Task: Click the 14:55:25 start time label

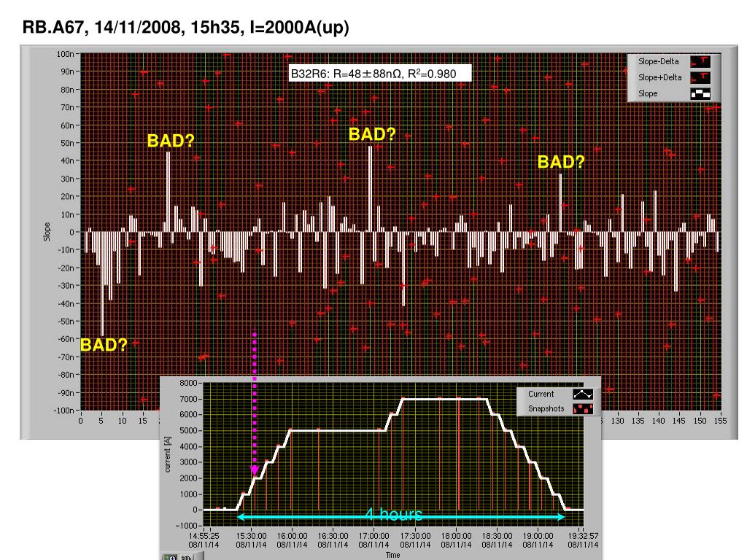Action: (204, 536)
